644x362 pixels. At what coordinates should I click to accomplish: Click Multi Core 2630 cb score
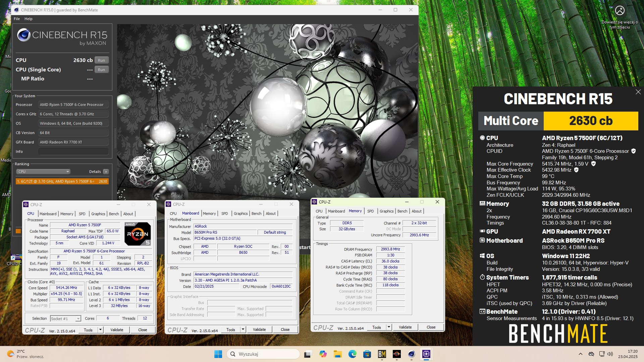pos(591,121)
